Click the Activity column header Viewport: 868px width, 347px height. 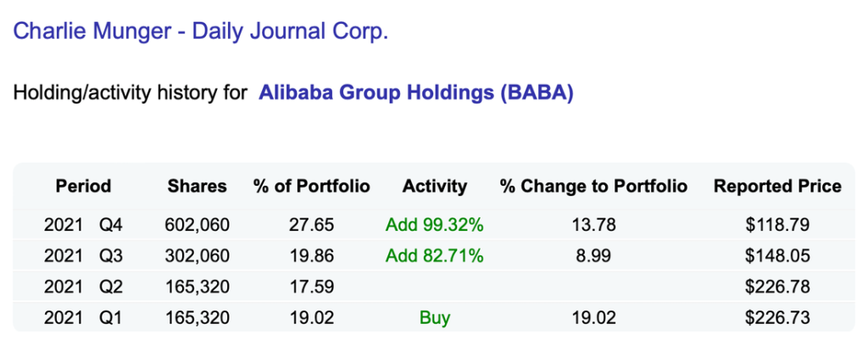point(435,186)
